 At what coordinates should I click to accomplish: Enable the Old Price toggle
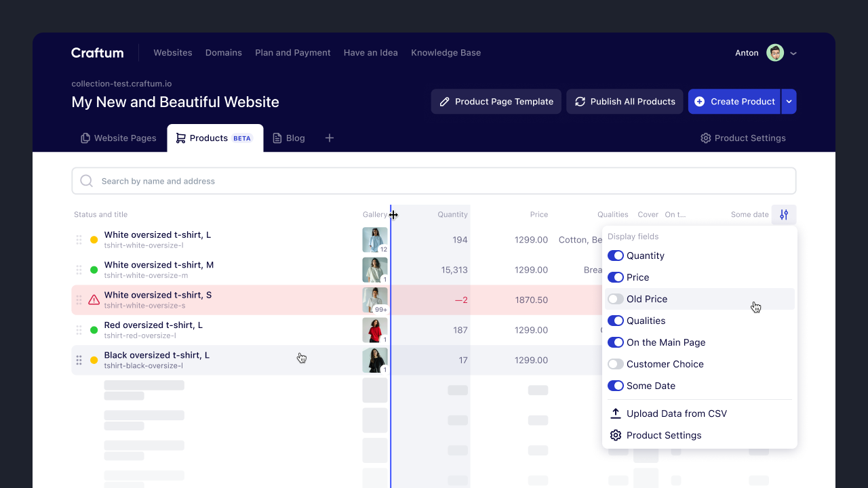[x=615, y=299]
